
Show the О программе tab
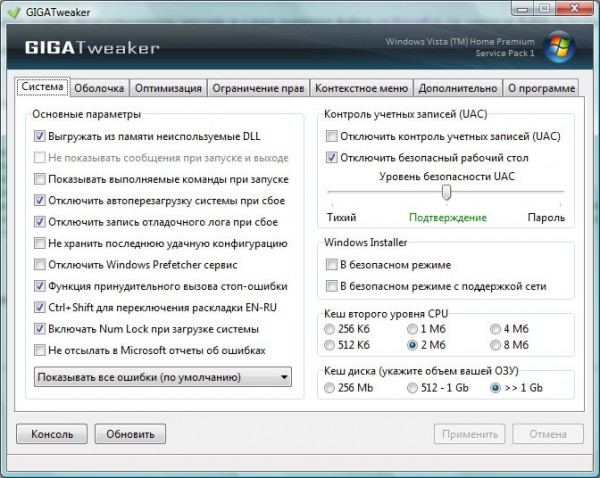tap(541, 88)
